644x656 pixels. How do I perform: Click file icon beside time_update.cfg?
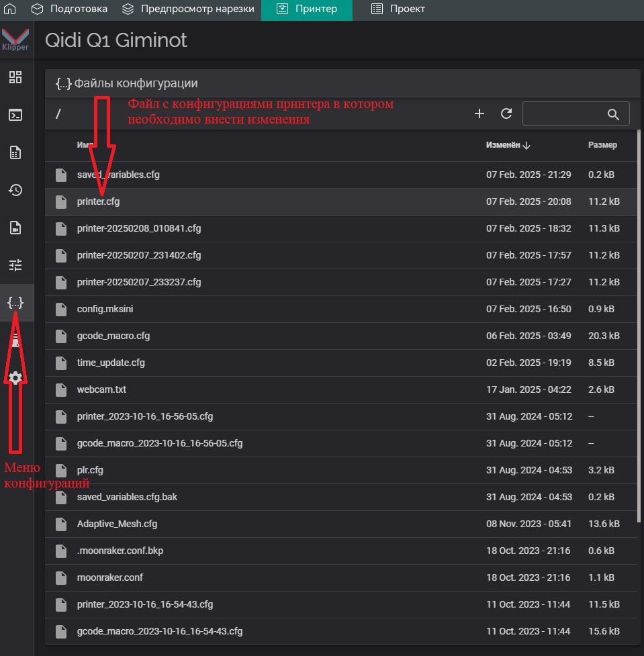tap(61, 363)
